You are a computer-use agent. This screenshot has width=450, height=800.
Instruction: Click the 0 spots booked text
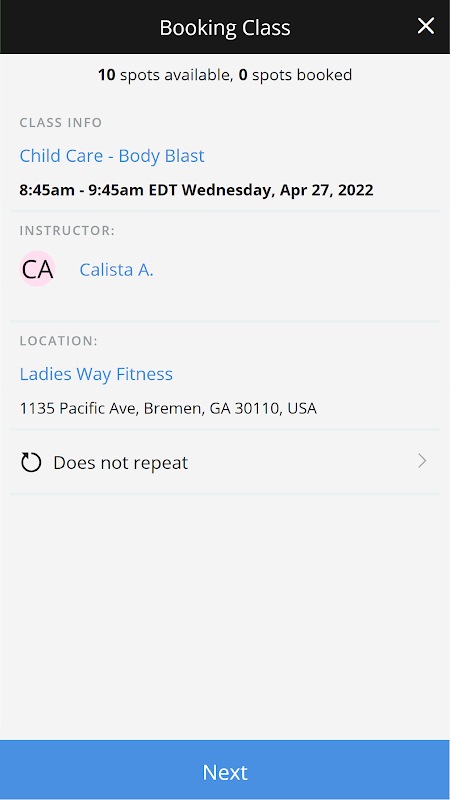[x=295, y=75]
